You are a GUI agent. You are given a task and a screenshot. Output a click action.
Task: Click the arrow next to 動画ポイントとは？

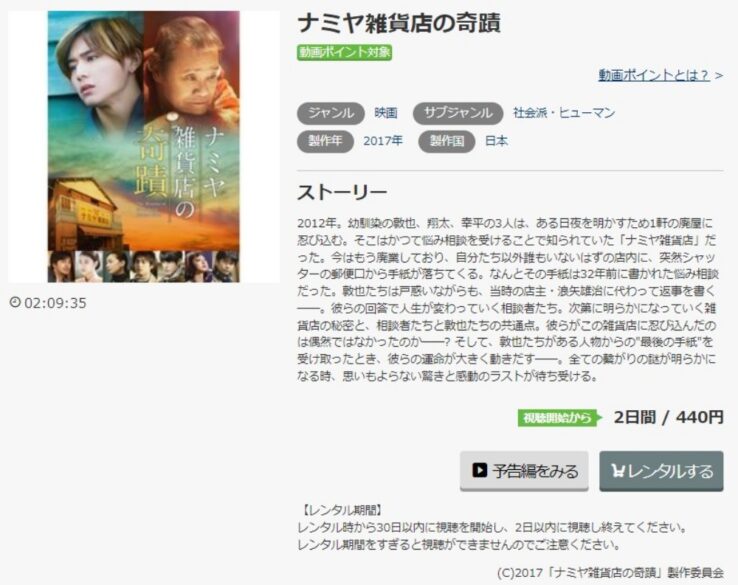pos(718,76)
